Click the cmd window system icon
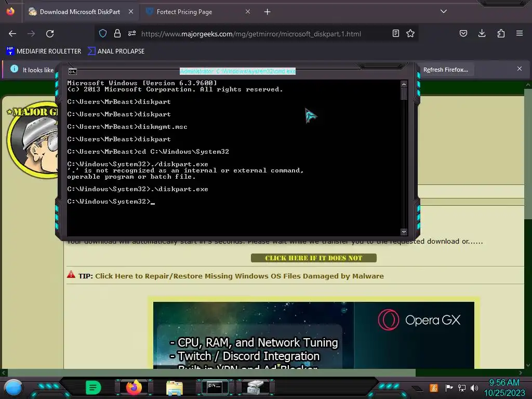 tap(73, 72)
